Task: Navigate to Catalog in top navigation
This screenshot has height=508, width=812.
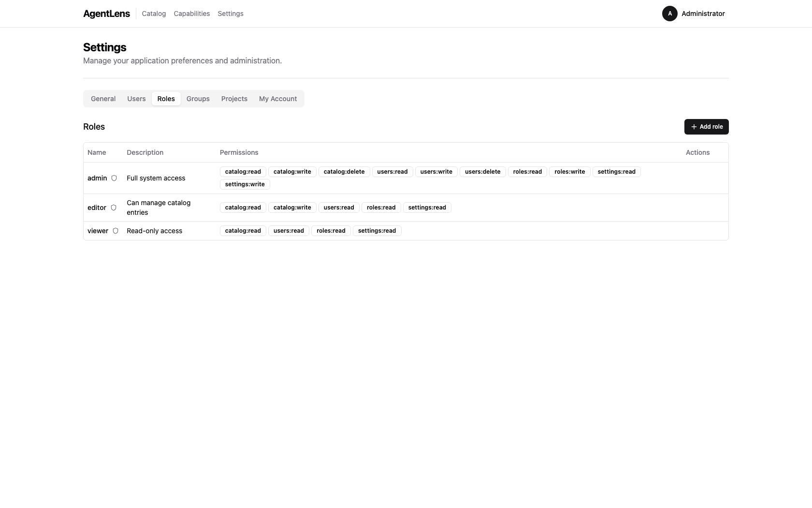Action: click(x=153, y=14)
